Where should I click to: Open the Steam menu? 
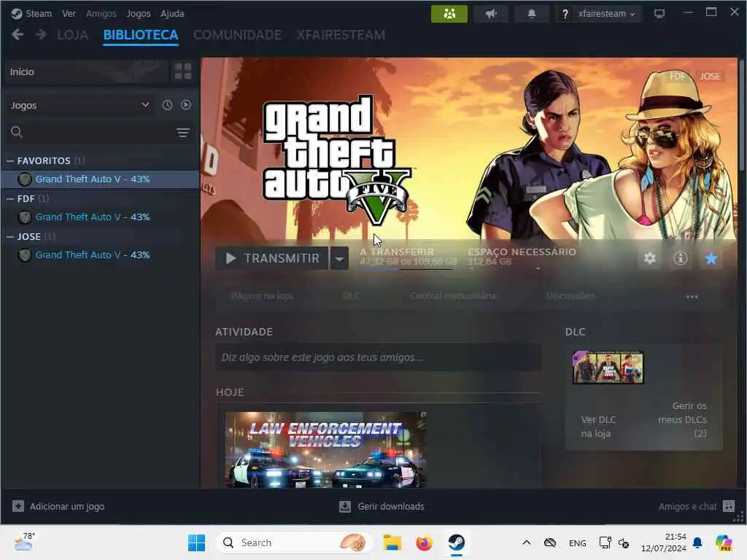pyautogui.click(x=31, y=13)
